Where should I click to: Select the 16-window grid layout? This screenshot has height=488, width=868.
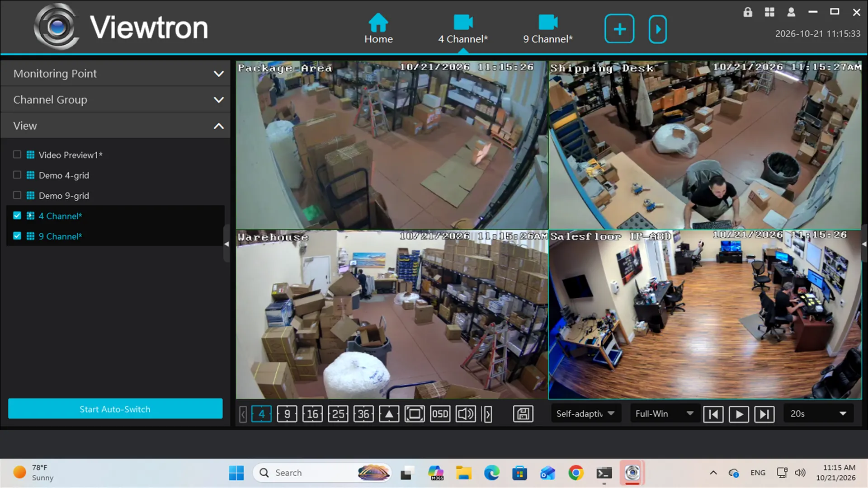[312, 414]
